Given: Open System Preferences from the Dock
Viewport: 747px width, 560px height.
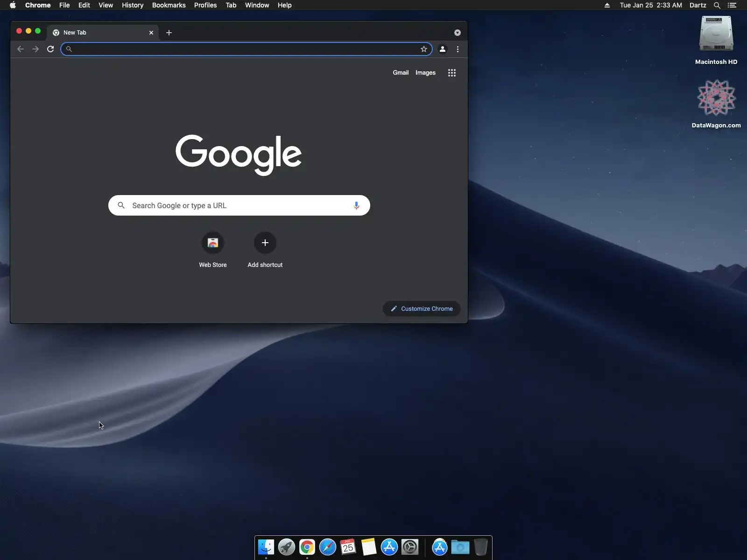Looking at the screenshot, I should click(x=410, y=547).
